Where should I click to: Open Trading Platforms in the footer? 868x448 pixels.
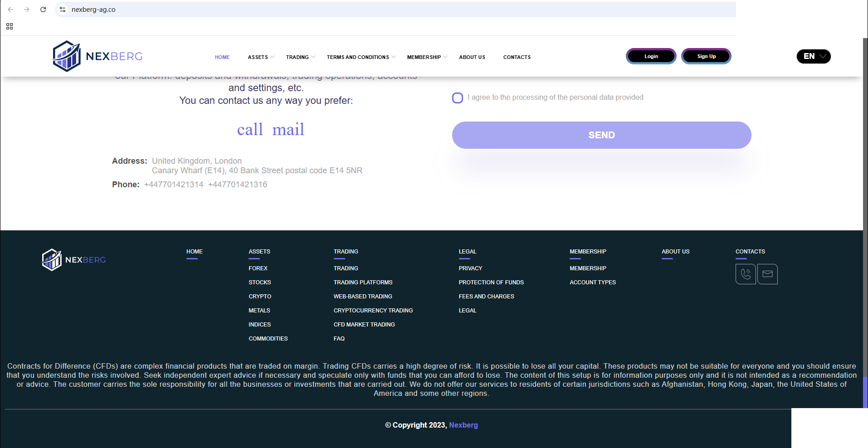[363, 282]
